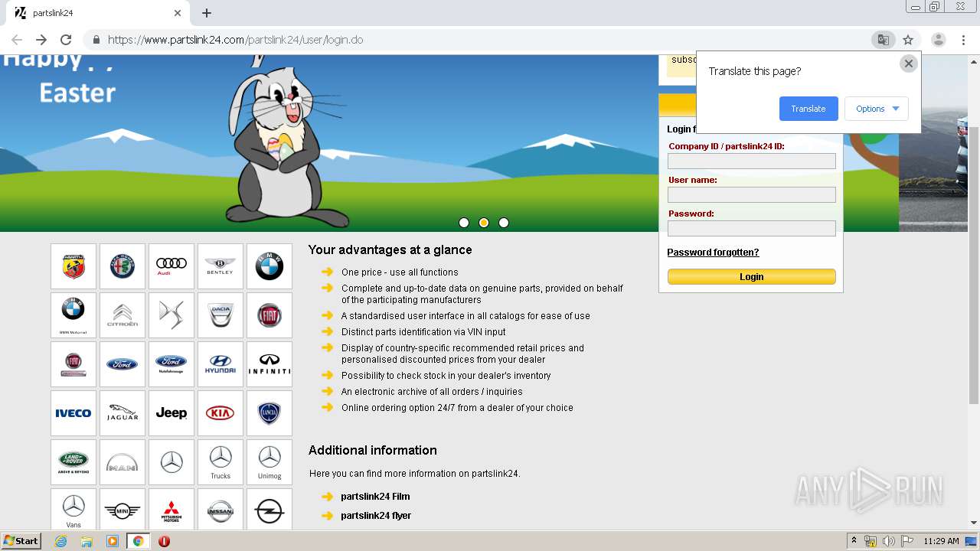This screenshot has height=551, width=980.
Task: Dismiss the translate popup with X
Action: coord(909,64)
